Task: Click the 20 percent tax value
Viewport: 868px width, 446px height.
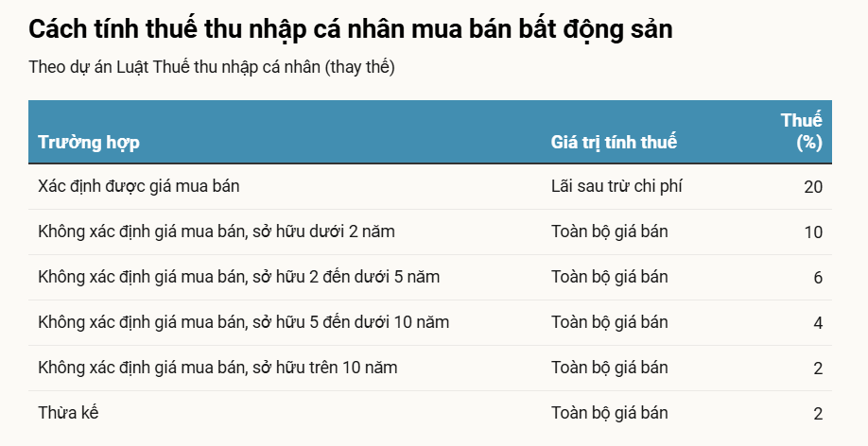Action: [x=813, y=187]
